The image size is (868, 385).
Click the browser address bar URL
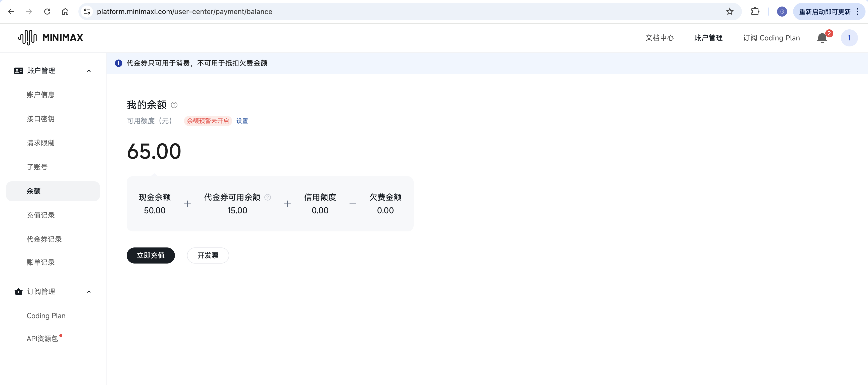pos(185,12)
